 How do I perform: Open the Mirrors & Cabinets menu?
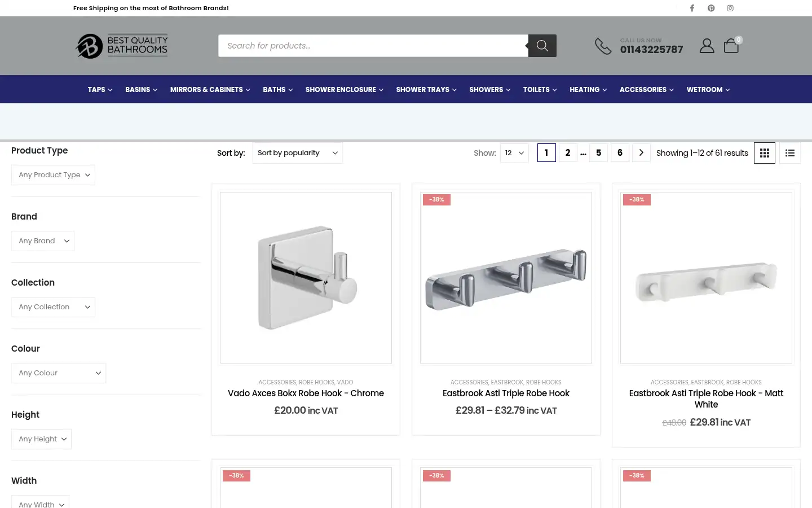click(210, 89)
